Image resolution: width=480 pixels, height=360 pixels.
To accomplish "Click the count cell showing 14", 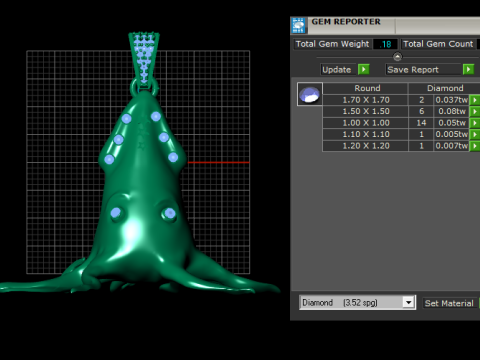I will point(421,123).
